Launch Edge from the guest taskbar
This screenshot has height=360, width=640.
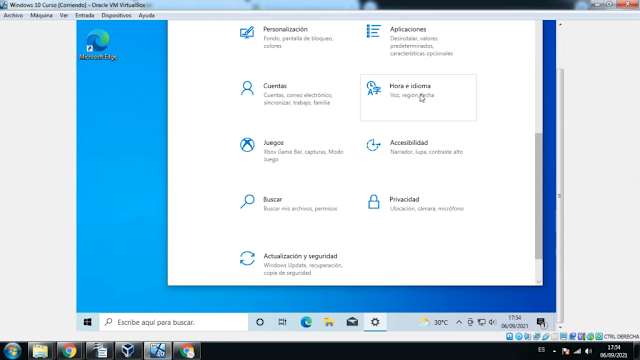coord(306,322)
